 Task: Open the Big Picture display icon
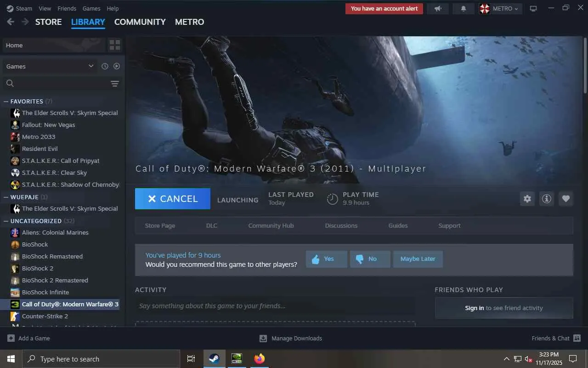(533, 9)
